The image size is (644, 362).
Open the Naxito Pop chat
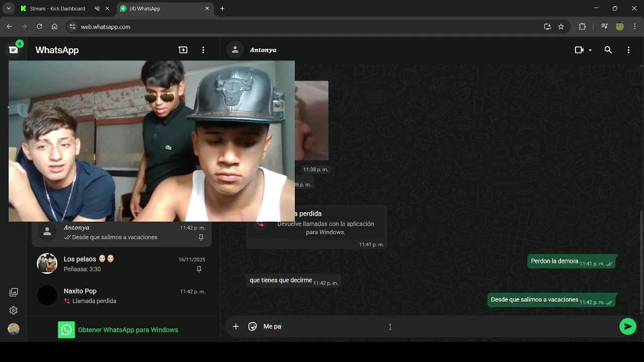pyautogui.click(x=122, y=296)
